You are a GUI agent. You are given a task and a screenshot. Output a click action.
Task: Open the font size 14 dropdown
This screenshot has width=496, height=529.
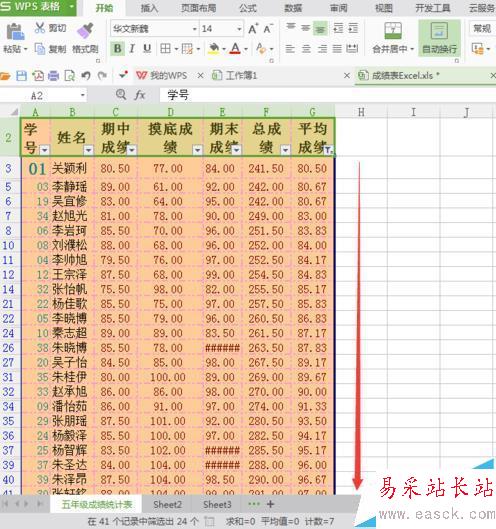(x=239, y=29)
